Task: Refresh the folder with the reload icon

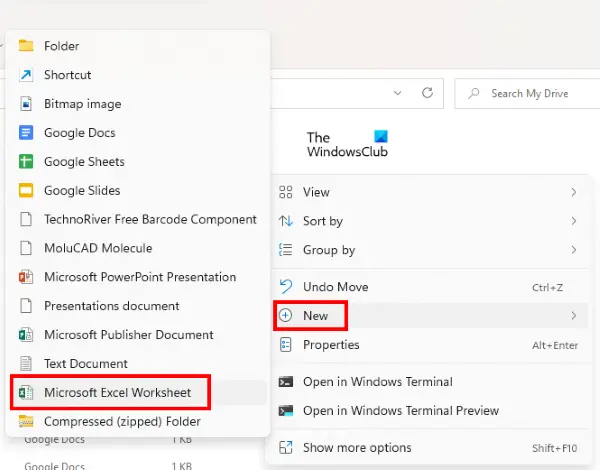Action: pos(427,93)
